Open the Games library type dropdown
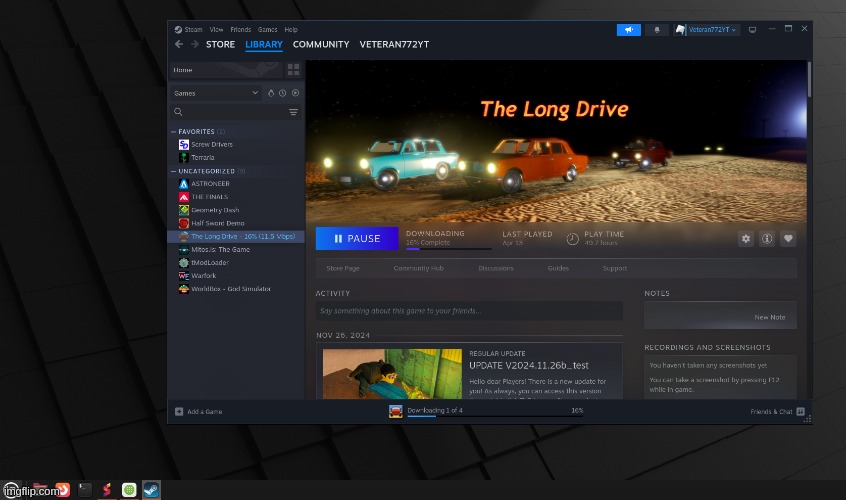846x500 pixels. (x=216, y=93)
